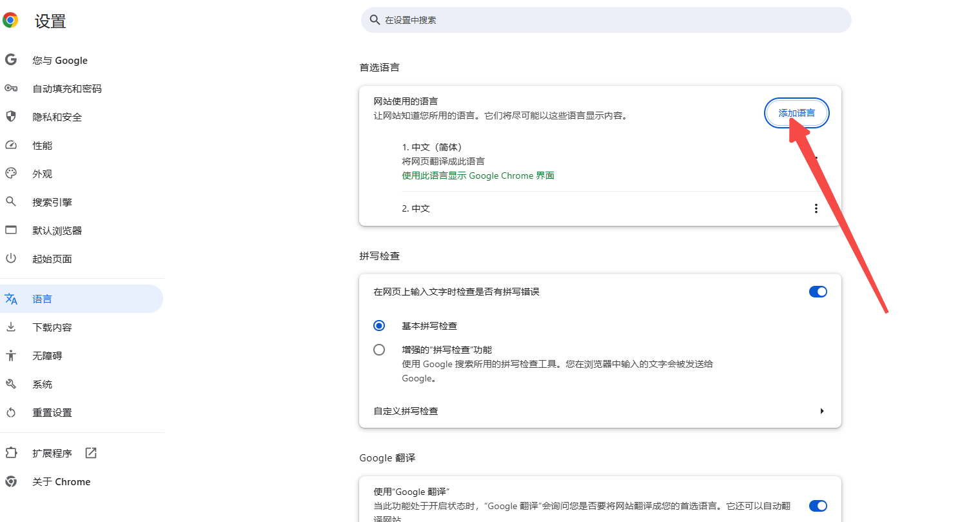This screenshot has width=980, height=522.
Task: Click the 设置 page title
Action: pyautogui.click(x=50, y=21)
